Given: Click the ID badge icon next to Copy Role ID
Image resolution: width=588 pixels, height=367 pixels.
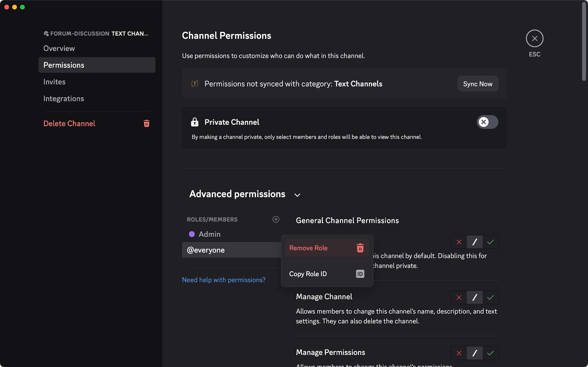Looking at the screenshot, I should pyautogui.click(x=360, y=274).
